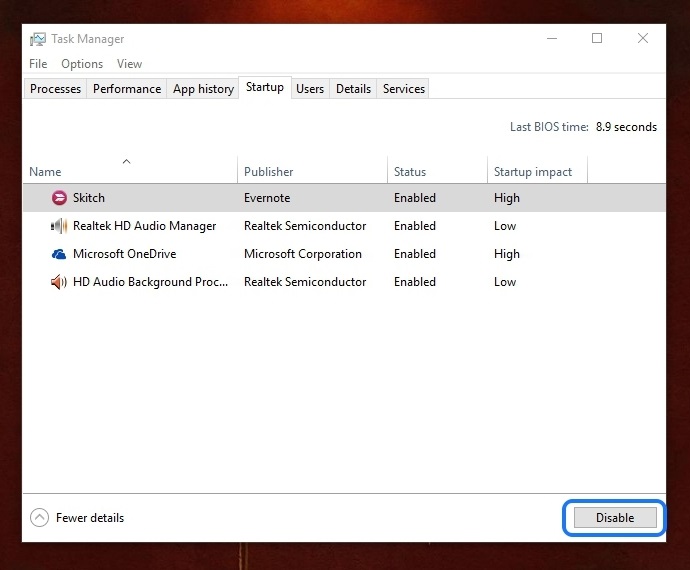Click the High impact value for Microsoft OneDrive
Screen dimensions: 690x570
pos(507,254)
